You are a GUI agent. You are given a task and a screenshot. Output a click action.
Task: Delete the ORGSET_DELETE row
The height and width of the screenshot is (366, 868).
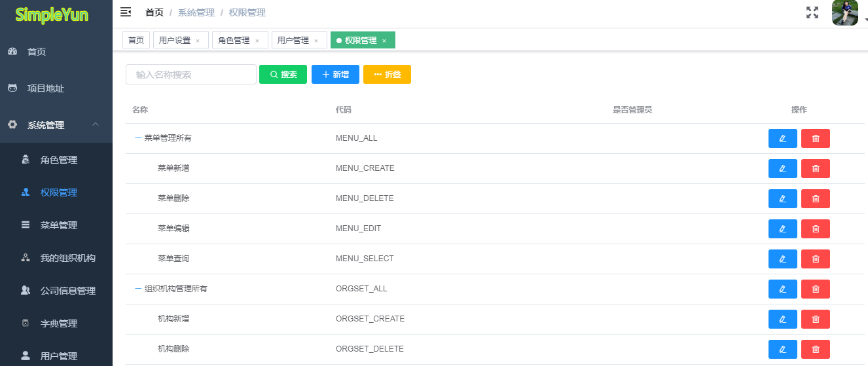click(x=816, y=349)
